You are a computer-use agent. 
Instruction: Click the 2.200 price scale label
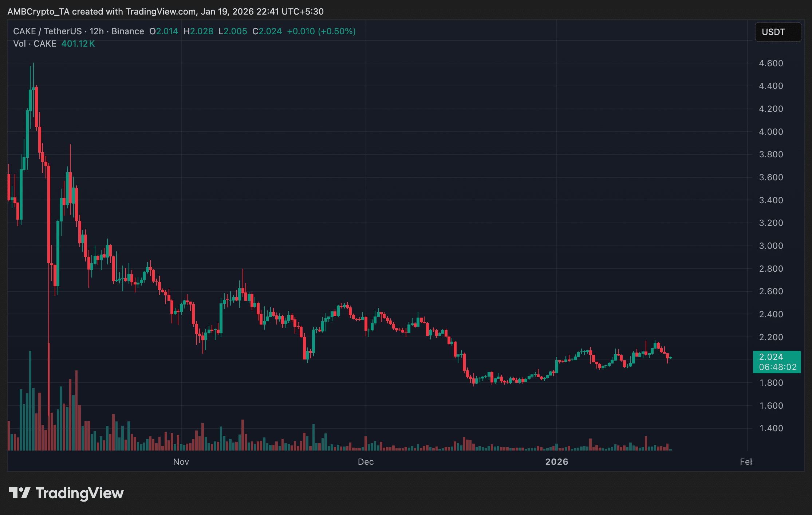tap(771, 337)
